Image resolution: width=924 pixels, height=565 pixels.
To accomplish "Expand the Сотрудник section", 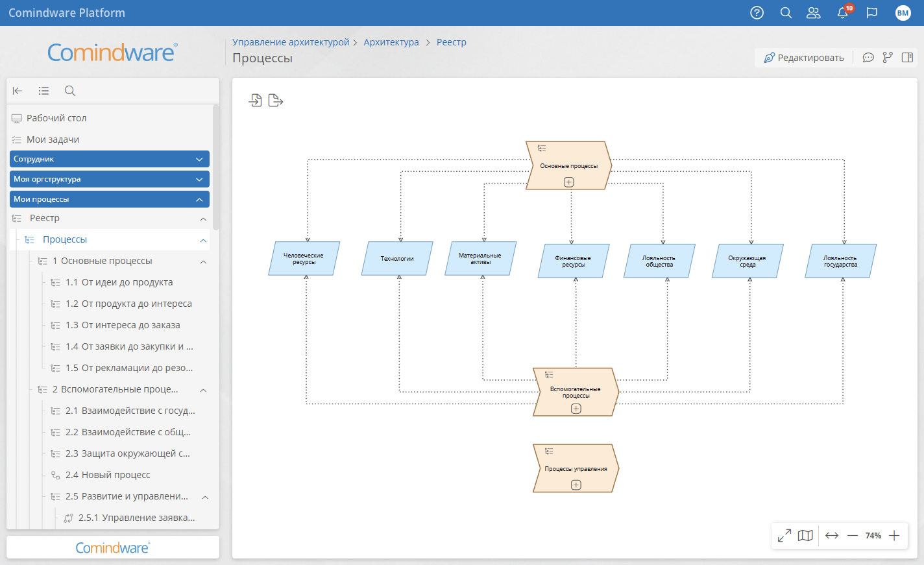I will [x=199, y=159].
